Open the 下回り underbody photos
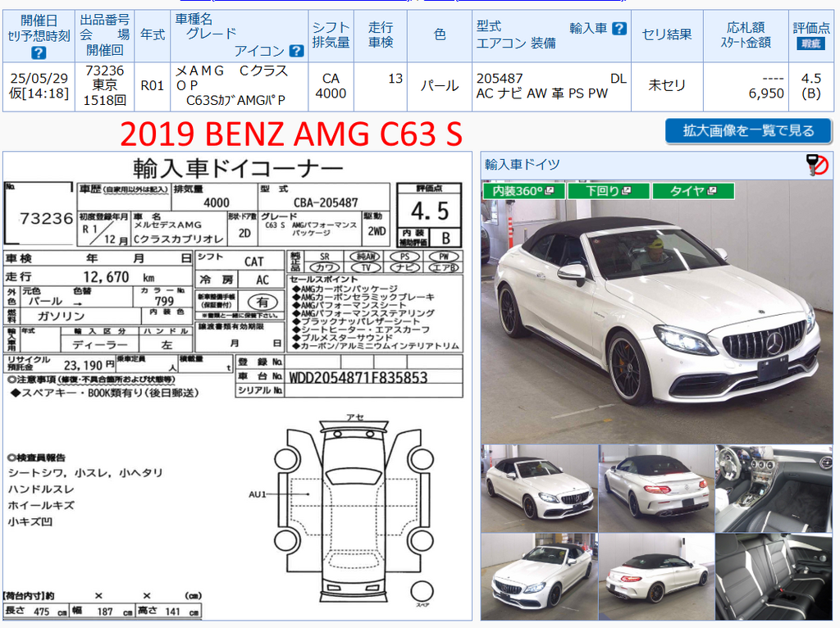 (x=609, y=190)
